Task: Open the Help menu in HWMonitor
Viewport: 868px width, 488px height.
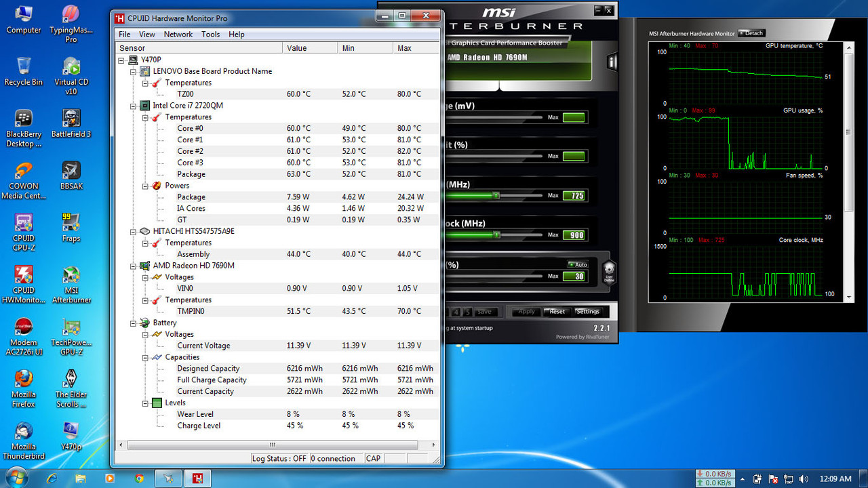Action: [x=237, y=34]
